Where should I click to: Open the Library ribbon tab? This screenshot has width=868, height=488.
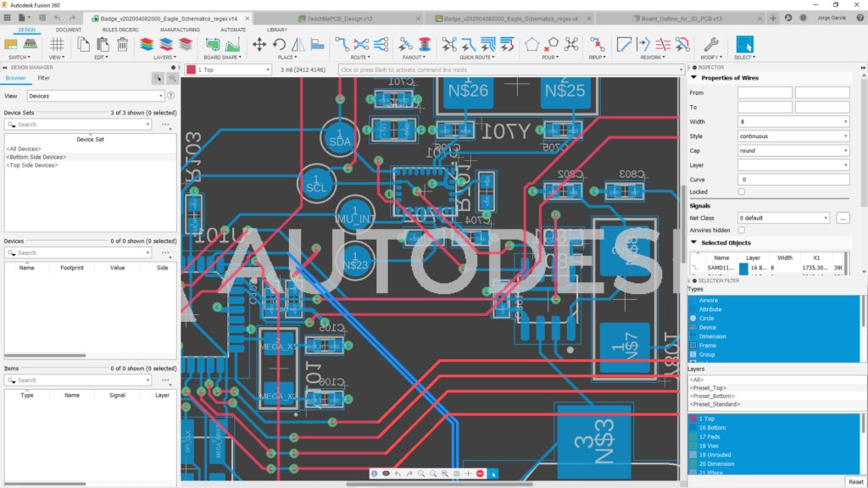tap(277, 30)
